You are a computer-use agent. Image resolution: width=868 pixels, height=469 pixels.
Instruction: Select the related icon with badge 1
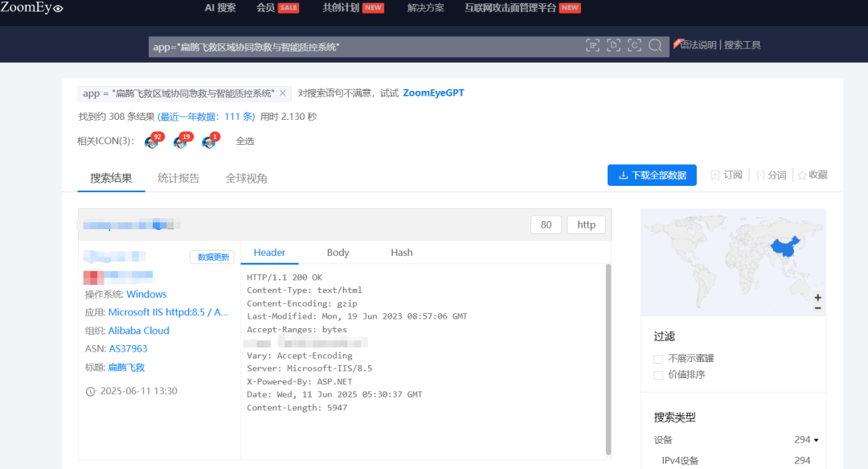[211, 141]
